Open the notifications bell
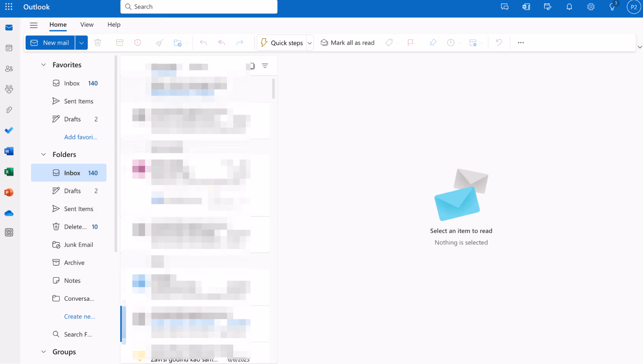Viewport: 643px width, 364px height. point(569,7)
